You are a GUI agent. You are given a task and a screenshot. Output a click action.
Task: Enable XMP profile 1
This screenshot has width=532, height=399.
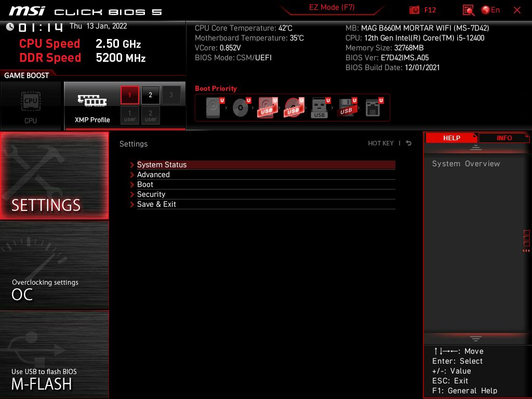coord(129,95)
